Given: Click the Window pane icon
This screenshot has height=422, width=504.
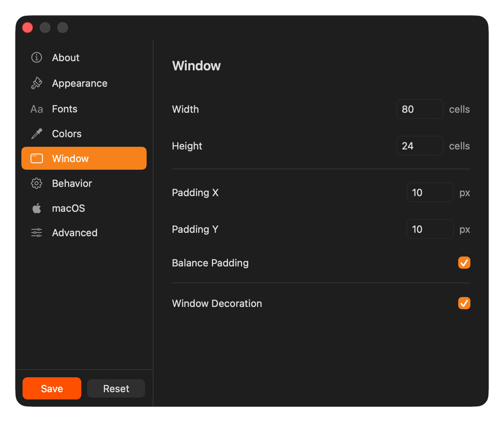Looking at the screenshot, I should point(36,158).
